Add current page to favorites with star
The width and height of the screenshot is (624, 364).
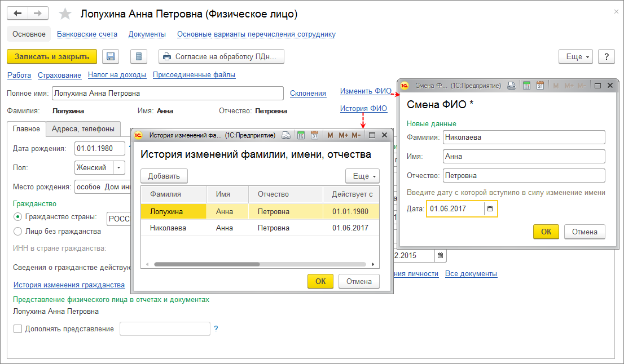point(65,14)
